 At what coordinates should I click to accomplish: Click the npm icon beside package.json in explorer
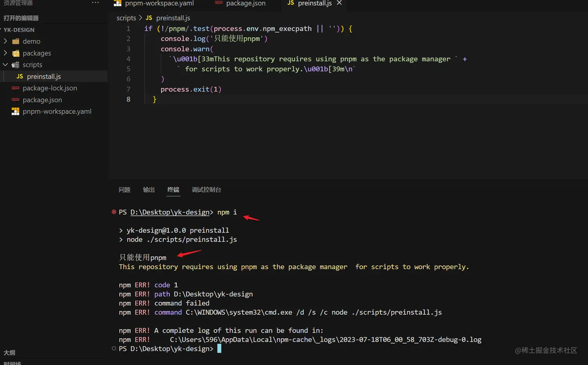tap(16, 100)
